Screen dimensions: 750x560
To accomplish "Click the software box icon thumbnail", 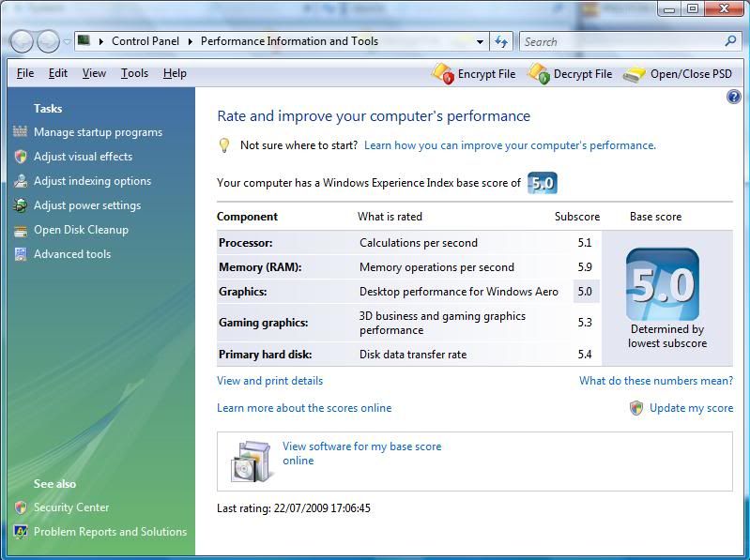I will pyautogui.click(x=251, y=460).
